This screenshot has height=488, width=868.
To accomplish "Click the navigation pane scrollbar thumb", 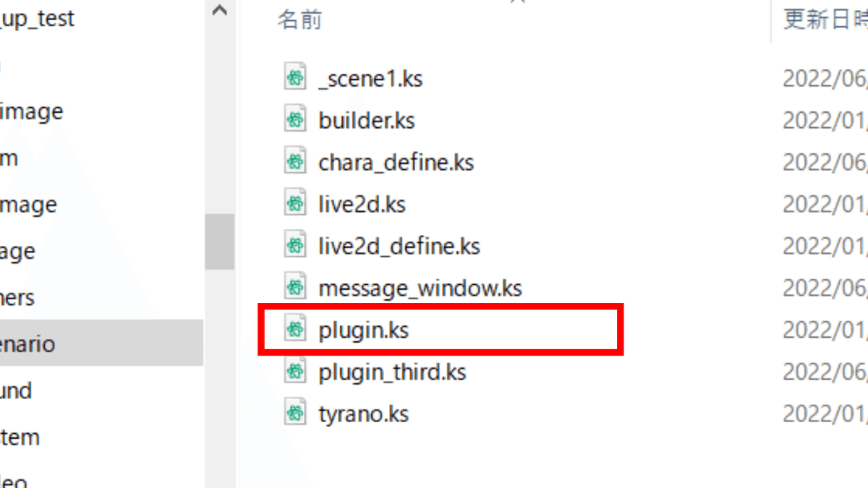I will click(x=220, y=241).
